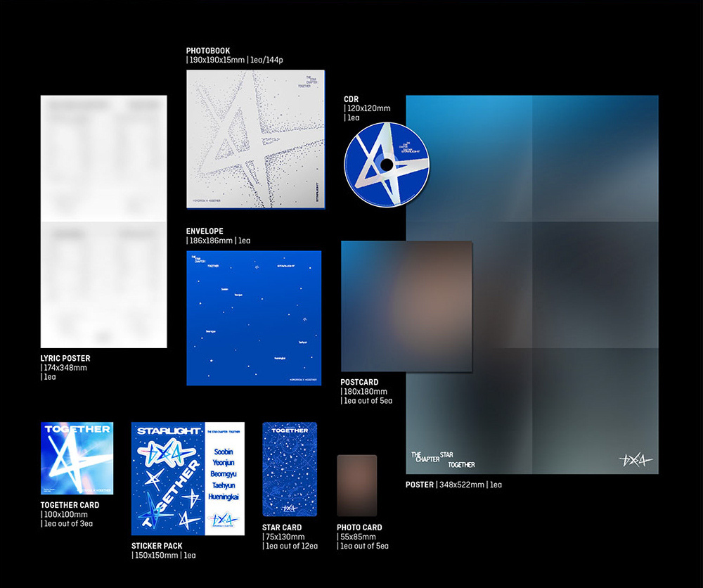Click the PHOTOBOOK label text
The height and width of the screenshot is (588, 703).
click(208, 51)
